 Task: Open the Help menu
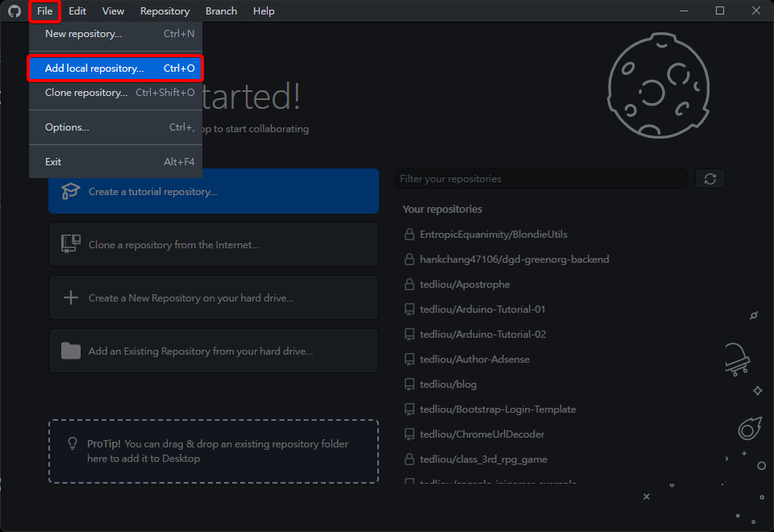tap(264, 10)
